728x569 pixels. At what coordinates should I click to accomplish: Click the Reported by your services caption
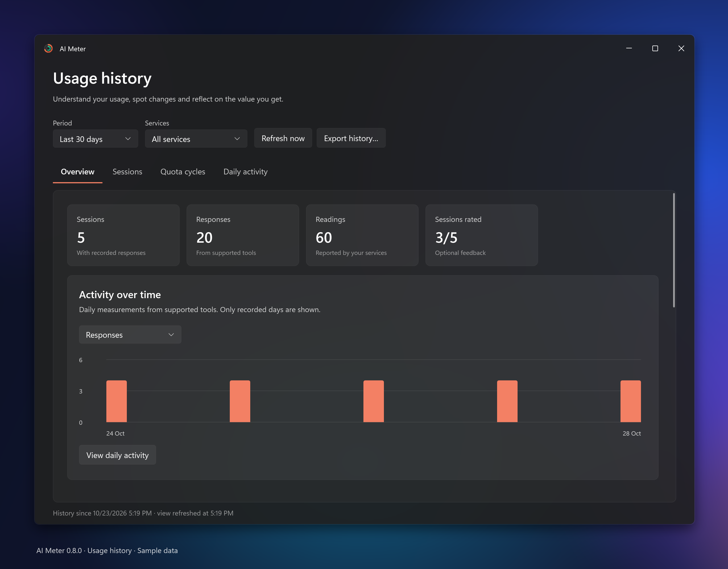351,253
